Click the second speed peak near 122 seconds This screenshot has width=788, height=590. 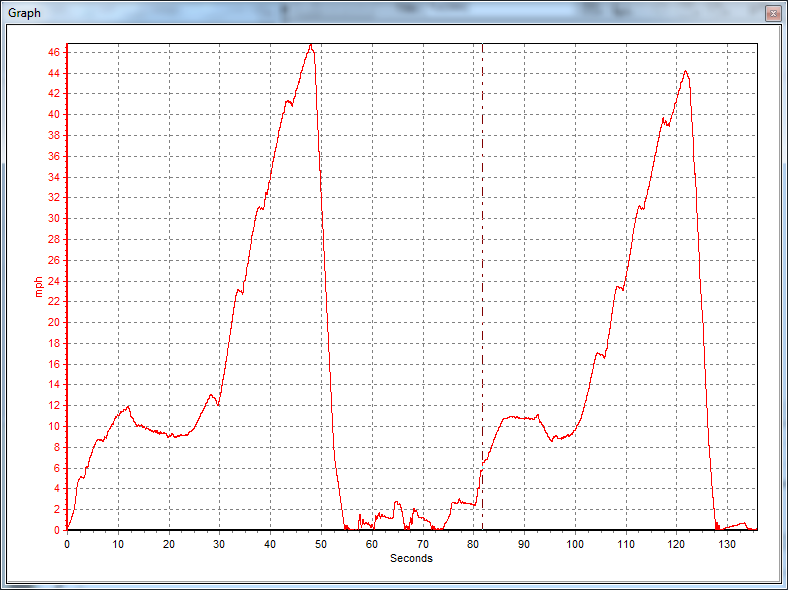point(685,71)
